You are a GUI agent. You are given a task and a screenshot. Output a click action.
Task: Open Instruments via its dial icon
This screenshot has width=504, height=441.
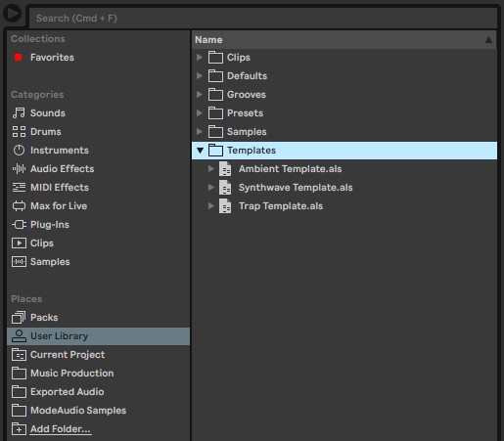[19, 151]
